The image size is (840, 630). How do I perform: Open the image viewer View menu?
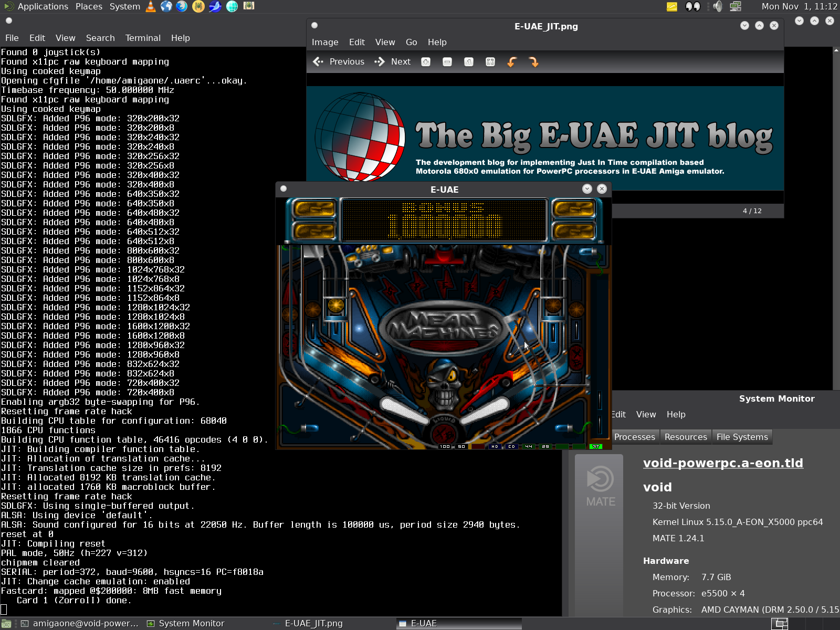click(385, 42)
